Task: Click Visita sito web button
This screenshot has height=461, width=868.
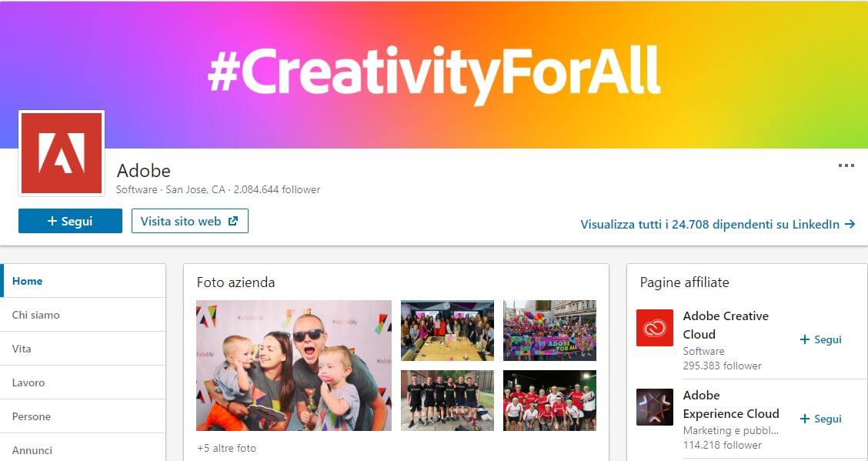Action: [190, 221]
